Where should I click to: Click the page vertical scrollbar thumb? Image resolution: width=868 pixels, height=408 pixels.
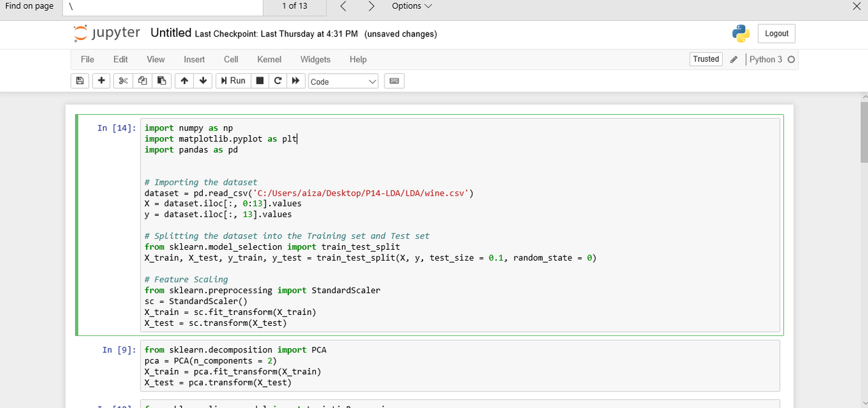(864, 132)
